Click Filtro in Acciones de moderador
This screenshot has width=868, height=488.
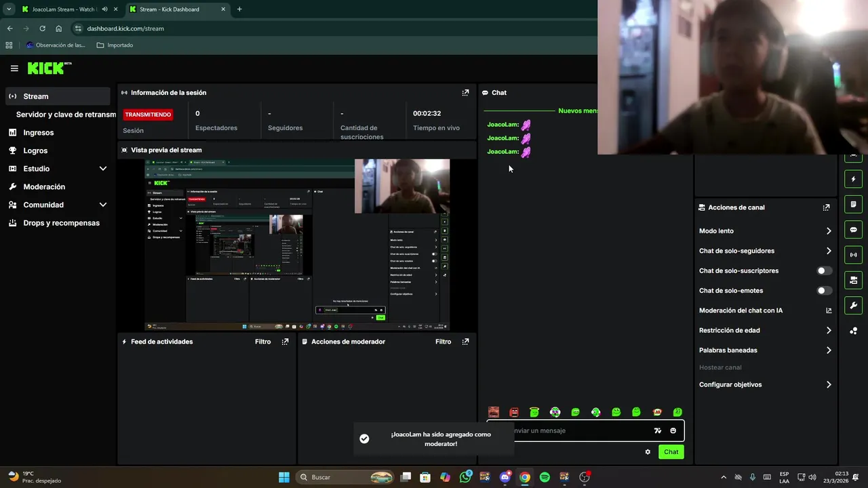[443, 342]
